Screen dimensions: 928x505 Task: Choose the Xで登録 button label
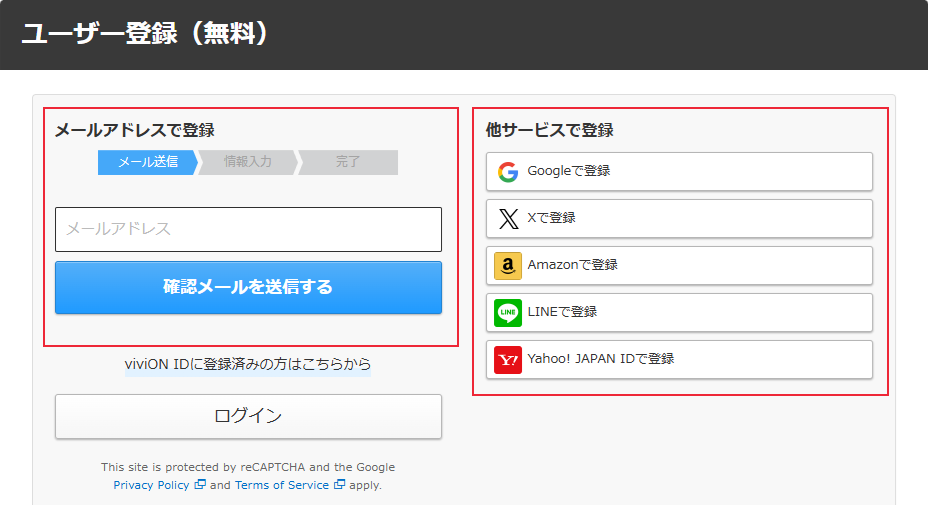click(x=551, y=218)
